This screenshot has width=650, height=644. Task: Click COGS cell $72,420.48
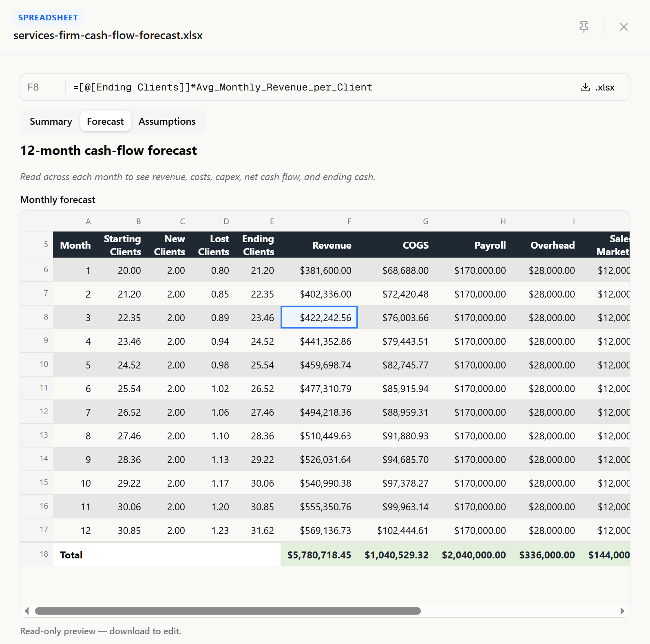click(397, 294)
